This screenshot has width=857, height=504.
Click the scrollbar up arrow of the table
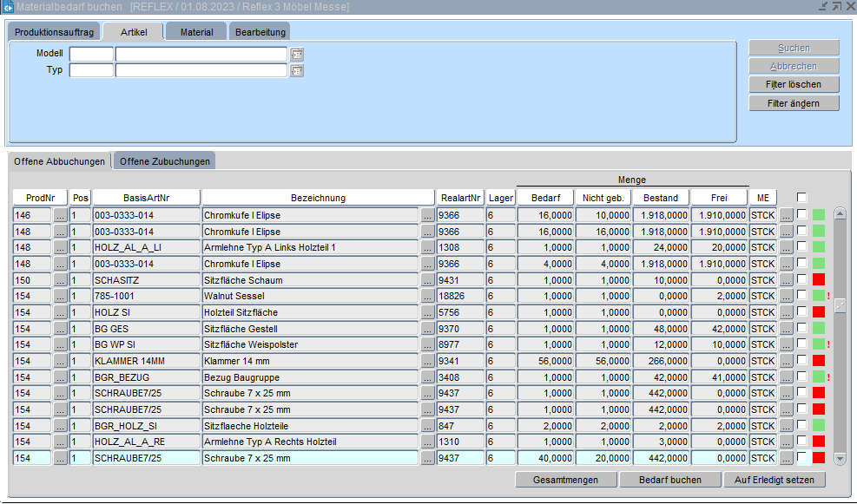840,213
